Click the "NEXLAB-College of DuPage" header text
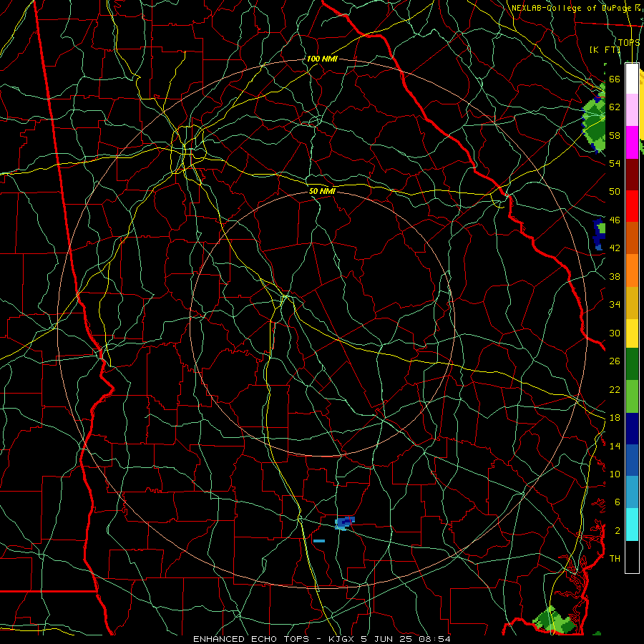This screenshot has height=644, width=644. tap(571, 8)
